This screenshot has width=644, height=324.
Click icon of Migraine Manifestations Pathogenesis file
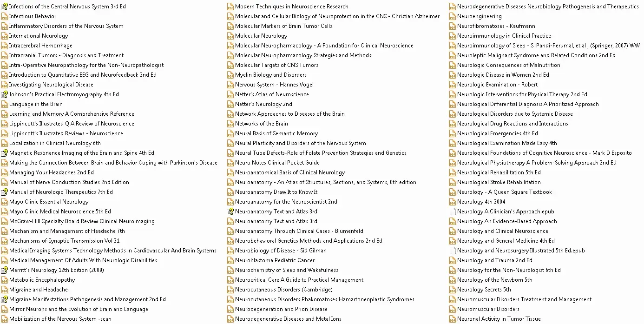(x=4, y=299)
